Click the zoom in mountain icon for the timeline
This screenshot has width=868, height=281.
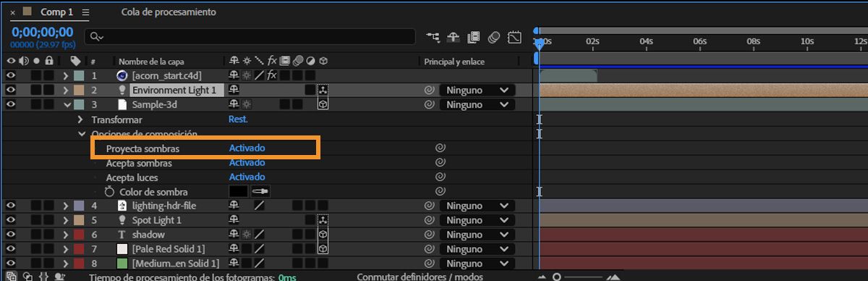tap(613, 277)
